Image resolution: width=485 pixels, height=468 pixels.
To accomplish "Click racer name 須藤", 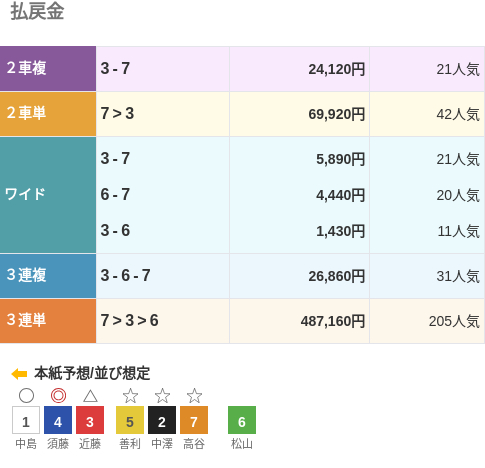I will point(58,444).
